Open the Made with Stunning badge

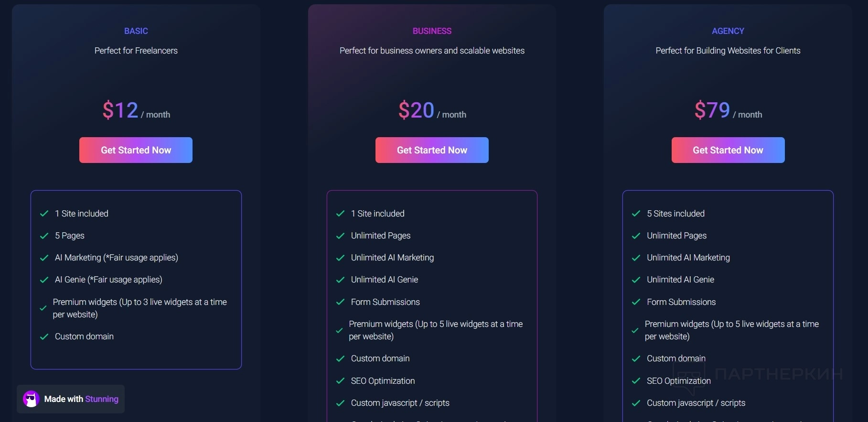[x=71, y=399]
